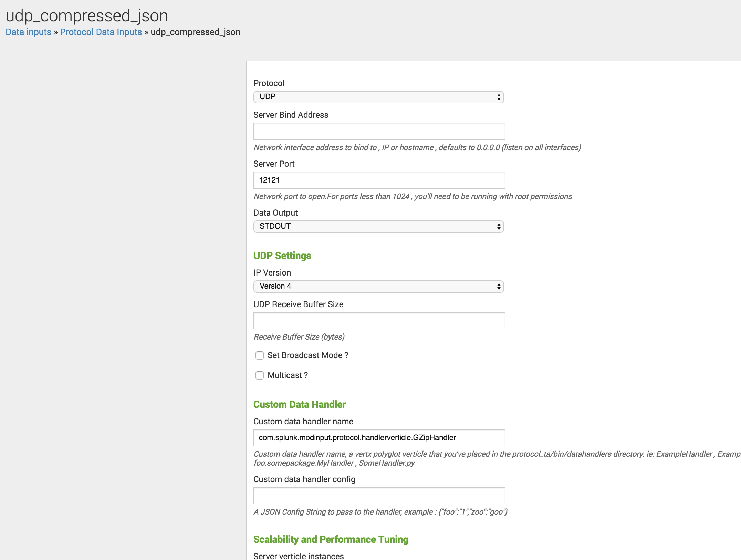Enable the Set Broadcast Mode checkbox
The width and height of the screenshot is (741, 560).
point(260,355)
